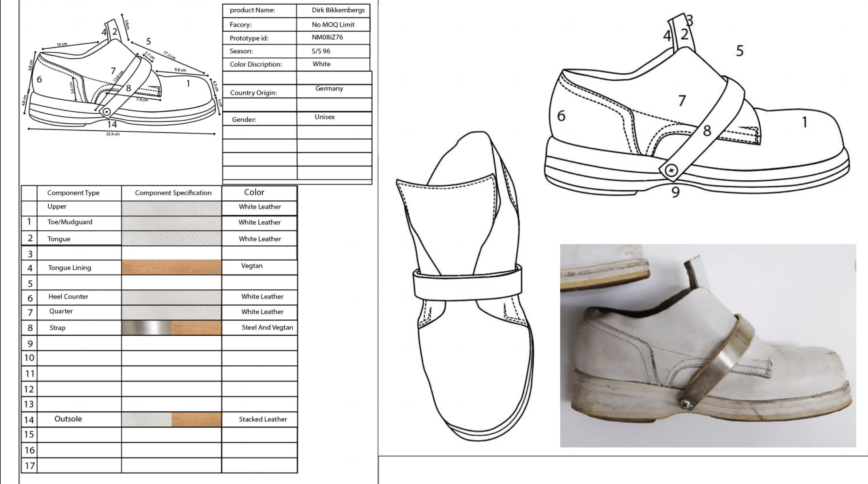The image size is (868, 484).
Task: Click the tan swatch in Outsole row
Action: (196, 420)
